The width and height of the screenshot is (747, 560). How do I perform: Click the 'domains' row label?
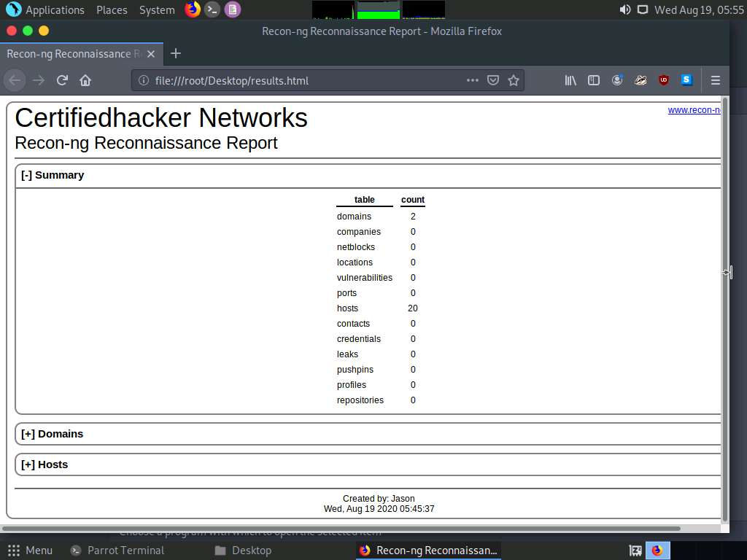(354, 217)
